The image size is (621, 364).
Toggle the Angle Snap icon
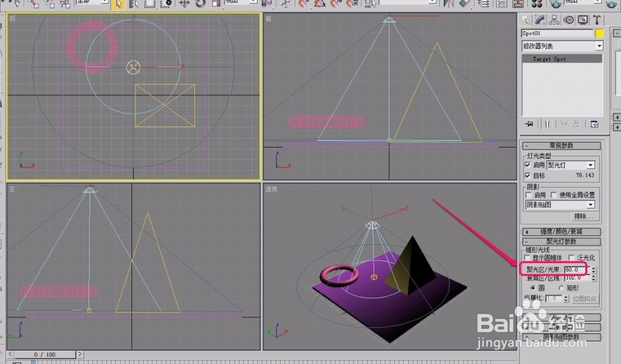[x=319, y=4]
